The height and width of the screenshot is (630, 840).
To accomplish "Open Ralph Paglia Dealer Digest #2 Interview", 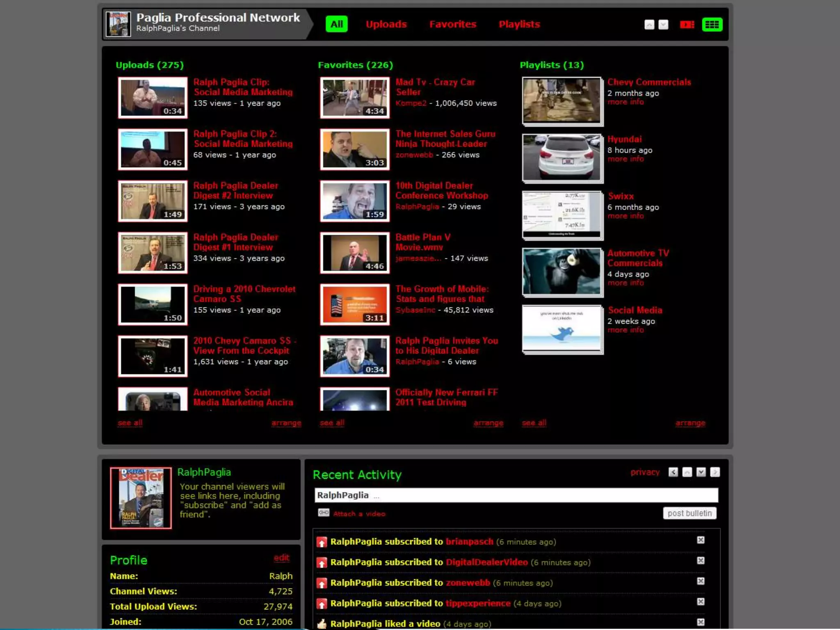I will click(x=236, y=190).
